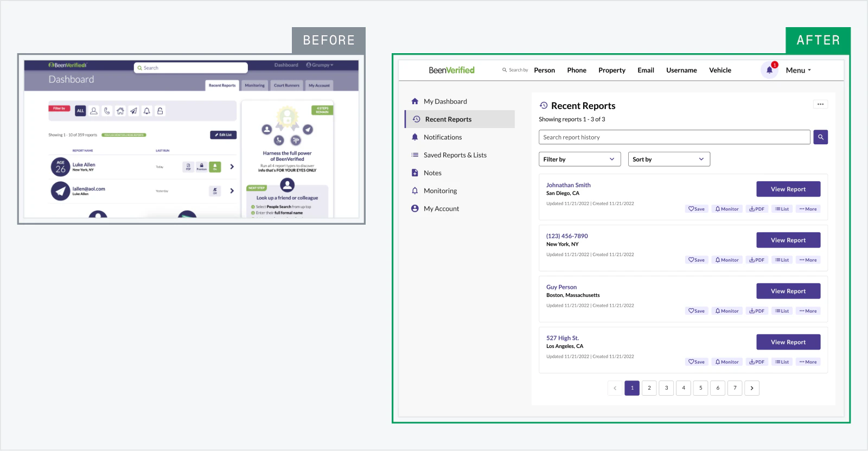Go to page 3 of reports
The width and height of the screenshot is (868, 451).
[x=666, y=388]
